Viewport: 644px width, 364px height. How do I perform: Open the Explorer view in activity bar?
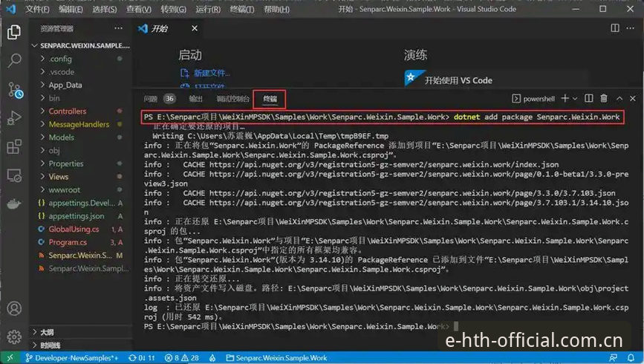pos(14,32)
